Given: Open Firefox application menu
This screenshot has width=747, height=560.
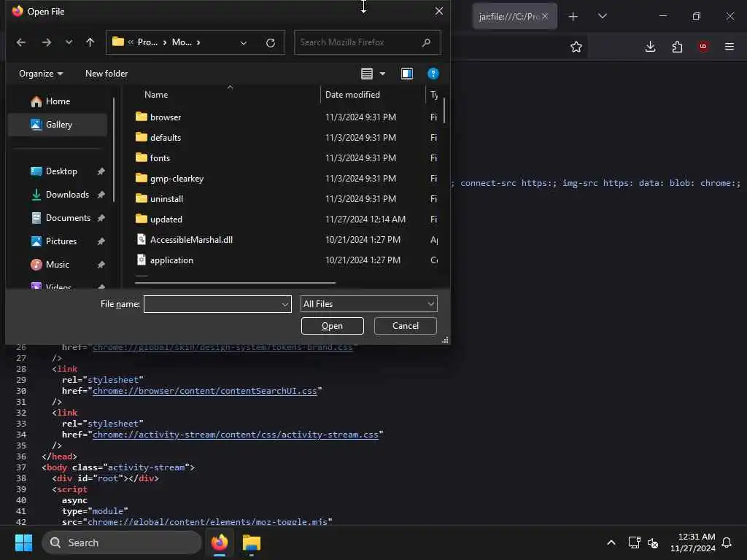Looking at the screenshot, I should click(729, 47).
